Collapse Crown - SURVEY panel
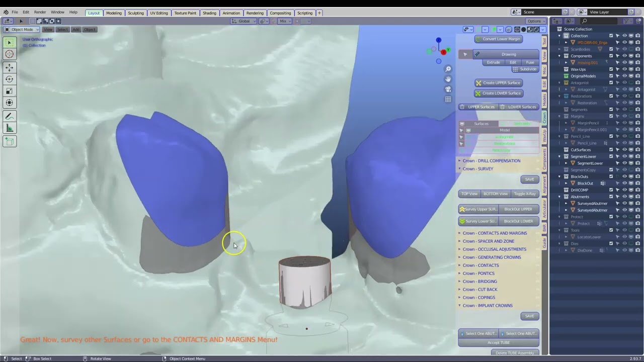 coord(477,169)
